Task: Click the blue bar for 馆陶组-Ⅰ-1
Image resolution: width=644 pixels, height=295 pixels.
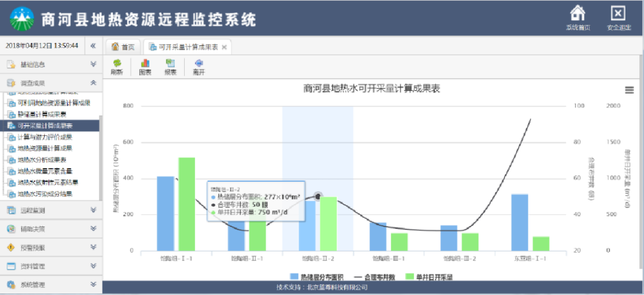Action: tap(166, 214)
